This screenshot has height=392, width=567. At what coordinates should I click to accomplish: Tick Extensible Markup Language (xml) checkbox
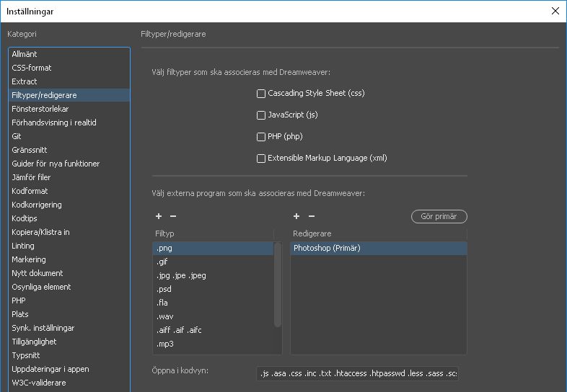pyautogui.click(x=261, y=159)
